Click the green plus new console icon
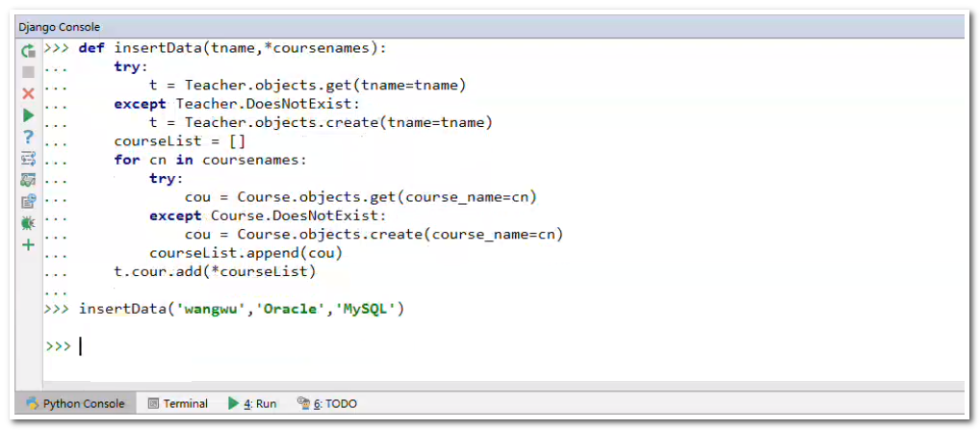980x430 pixels. pyautogui.click(x=28, y=244)
